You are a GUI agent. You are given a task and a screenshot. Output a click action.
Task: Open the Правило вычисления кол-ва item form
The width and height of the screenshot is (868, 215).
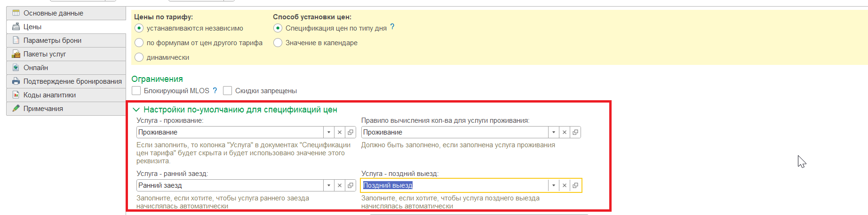click(x=575, y=132)
